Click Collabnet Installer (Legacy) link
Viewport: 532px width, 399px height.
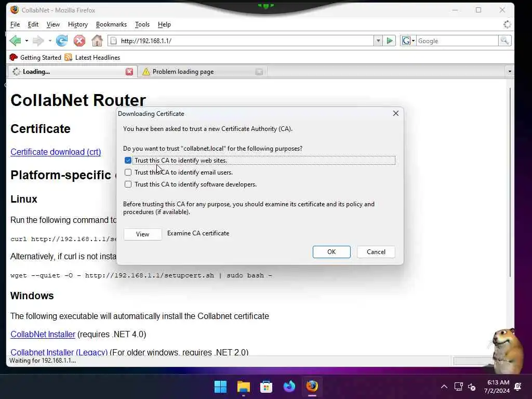click(x=59, y=352)
